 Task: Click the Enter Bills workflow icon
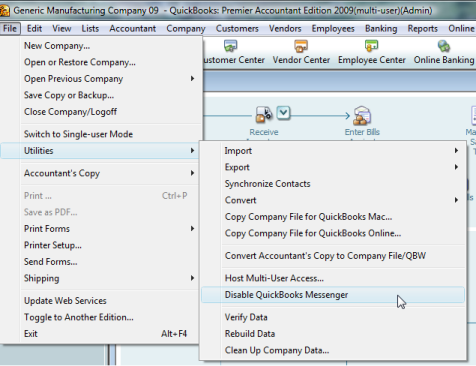pos(362,115)
